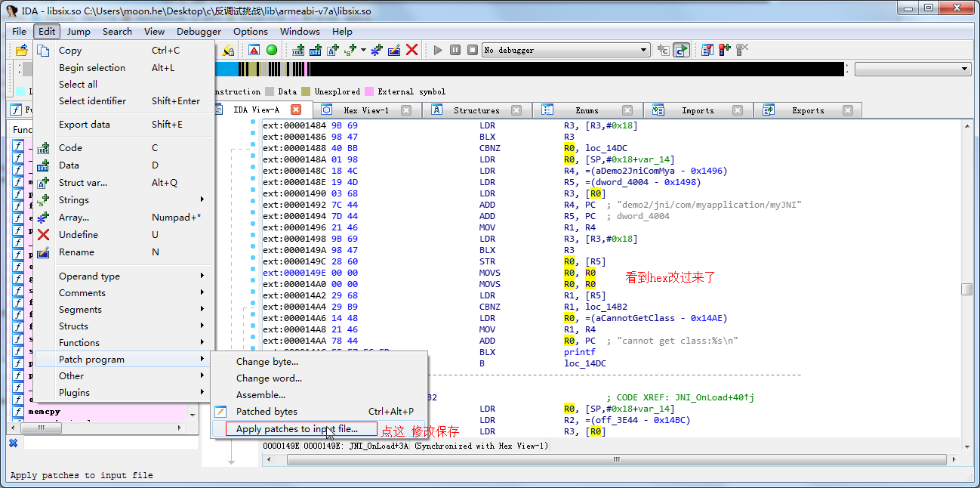Switch to the Hex View-1 tab

(x=365, y=110)
